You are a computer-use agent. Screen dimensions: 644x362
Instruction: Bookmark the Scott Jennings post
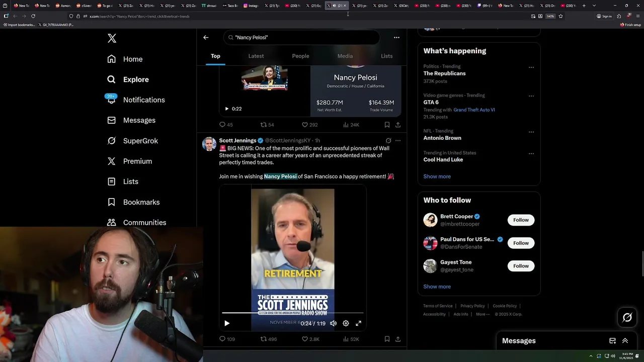[x=387, y=339]
